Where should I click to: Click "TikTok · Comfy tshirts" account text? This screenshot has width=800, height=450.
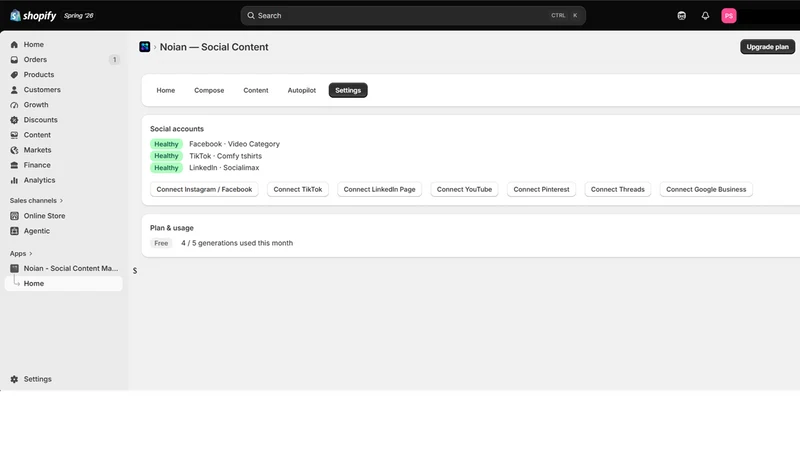[226, 156]
